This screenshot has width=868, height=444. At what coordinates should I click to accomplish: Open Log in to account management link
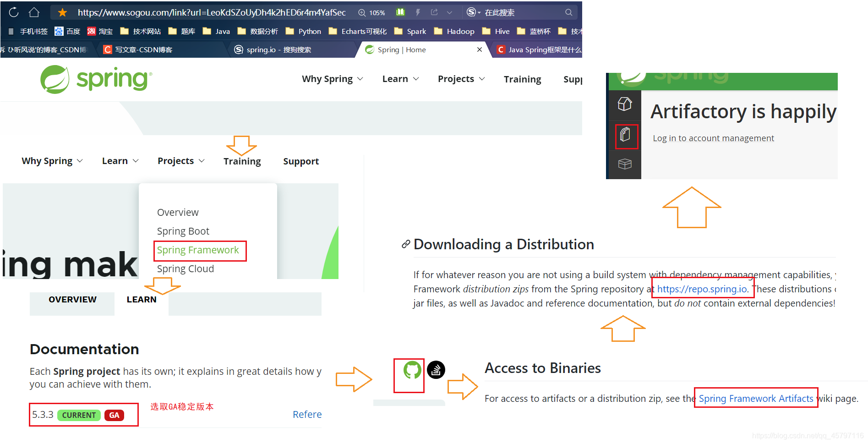click(713, 138)
